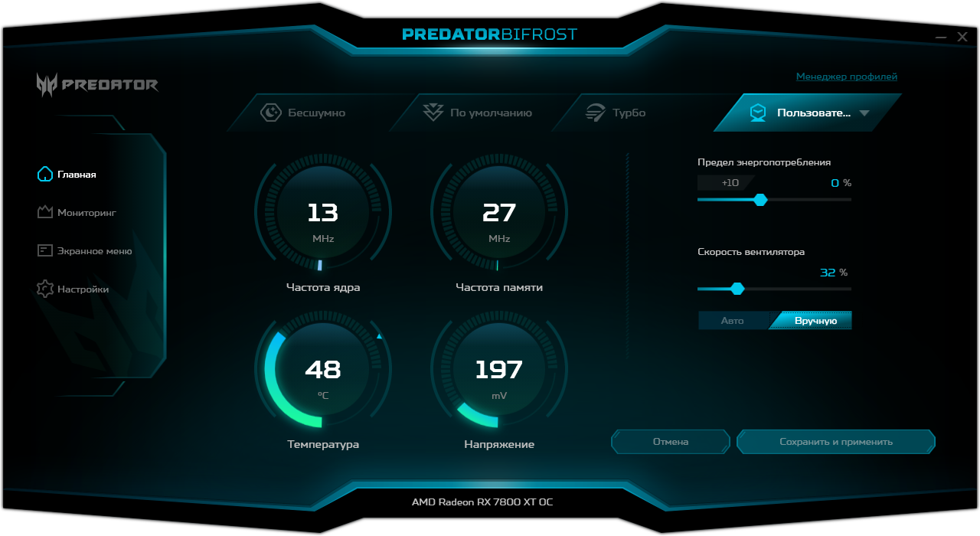Click the Температура gauge showing 48 °C
Screen dimensions: 980x536
tap(323, 368)
